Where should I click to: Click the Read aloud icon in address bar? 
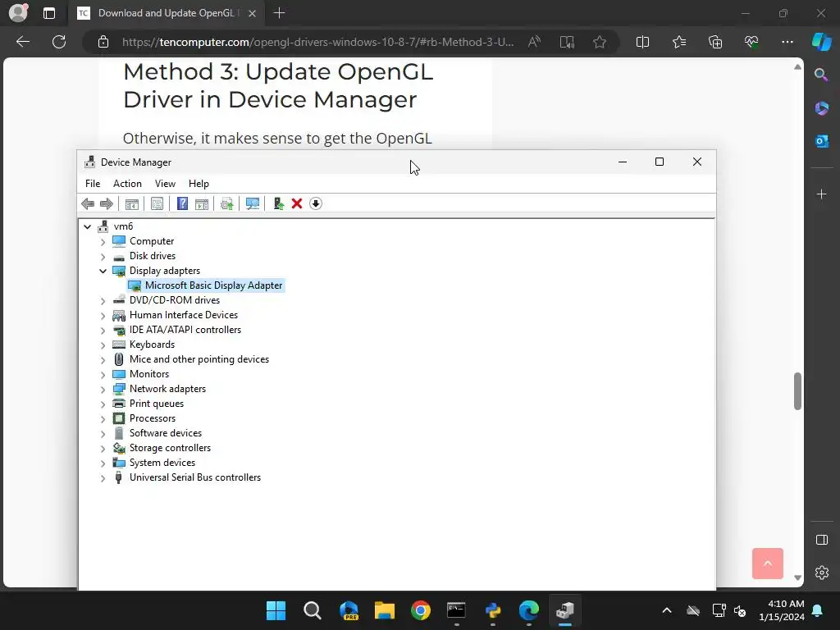pyautogui.click(x=534, y=42)
